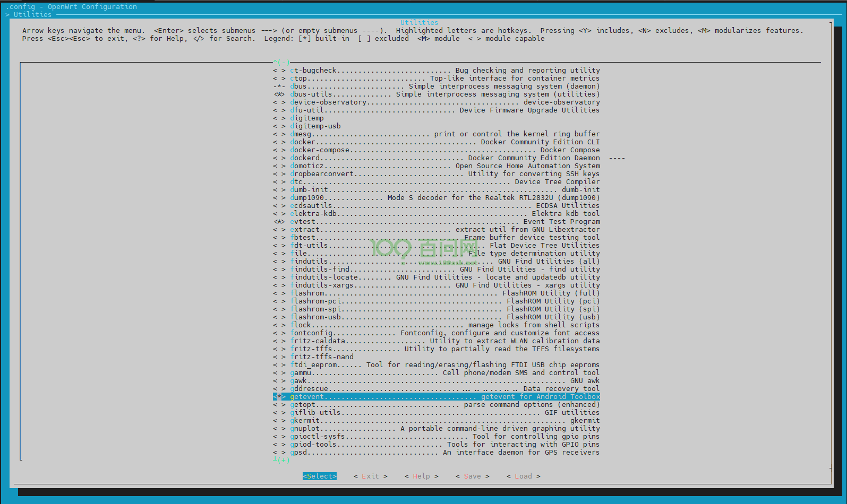Select the scroll-down indicator below the list
847x504 pixels.
tap(281, 460)
